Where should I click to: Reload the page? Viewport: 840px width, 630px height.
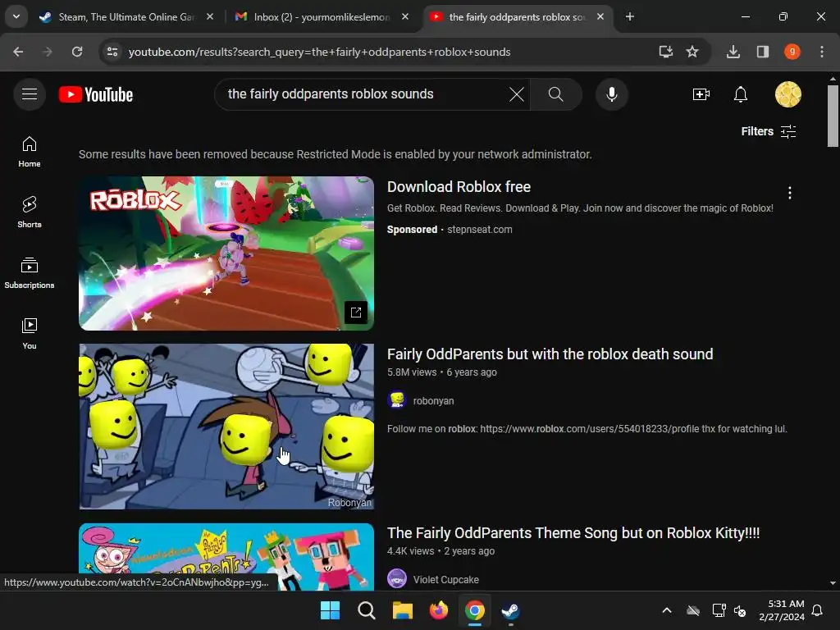click(x=77, y=52)
